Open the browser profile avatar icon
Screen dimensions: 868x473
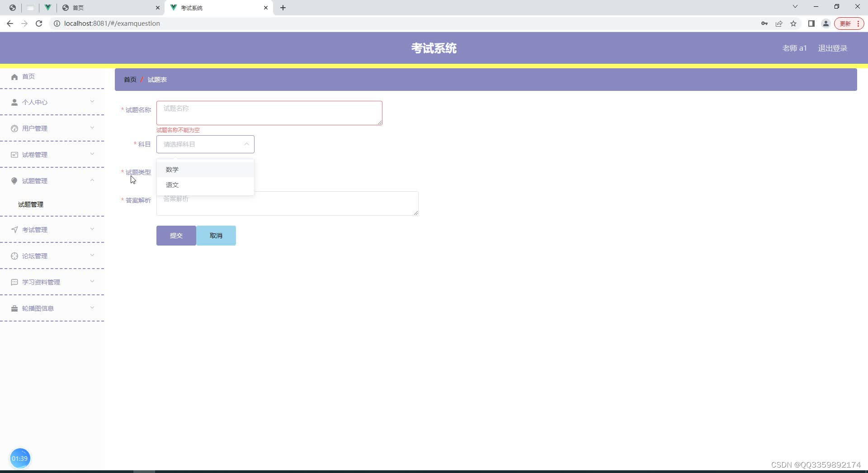tap(826, 24)
